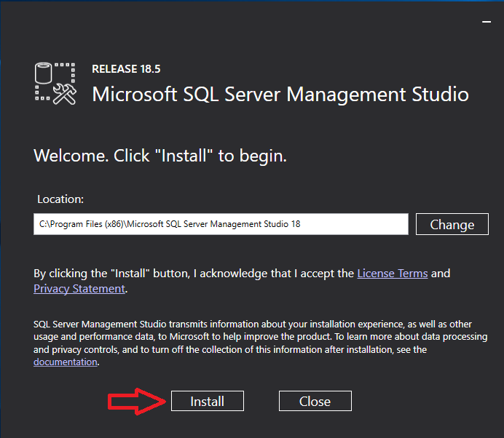Minimize the installer window
This screenshot has height=438, width=504.
[486, 23]
